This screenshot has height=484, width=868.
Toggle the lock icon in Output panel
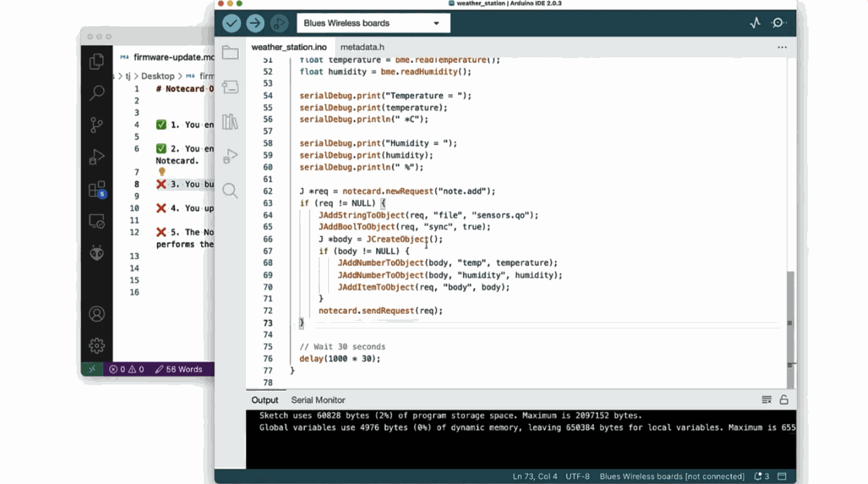tap(784, 400)
